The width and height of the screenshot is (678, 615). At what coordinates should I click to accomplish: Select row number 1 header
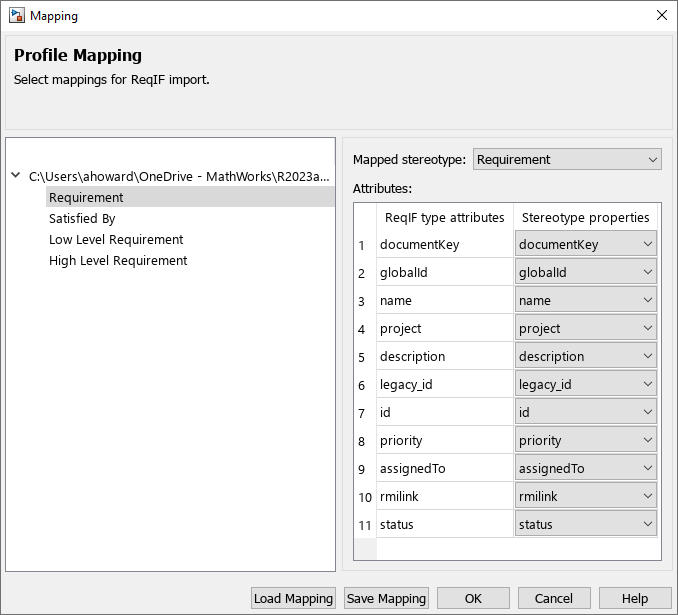pyautogui.click(x=365, y=245)
